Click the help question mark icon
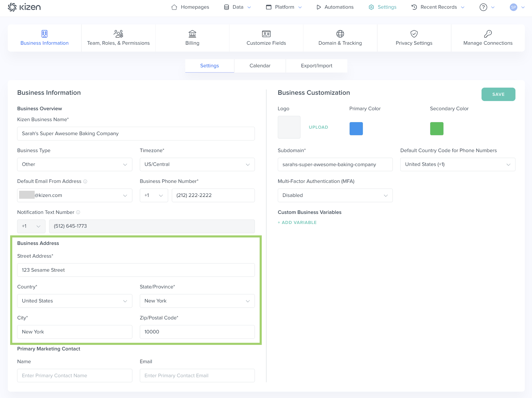 [x=483, y=7]
